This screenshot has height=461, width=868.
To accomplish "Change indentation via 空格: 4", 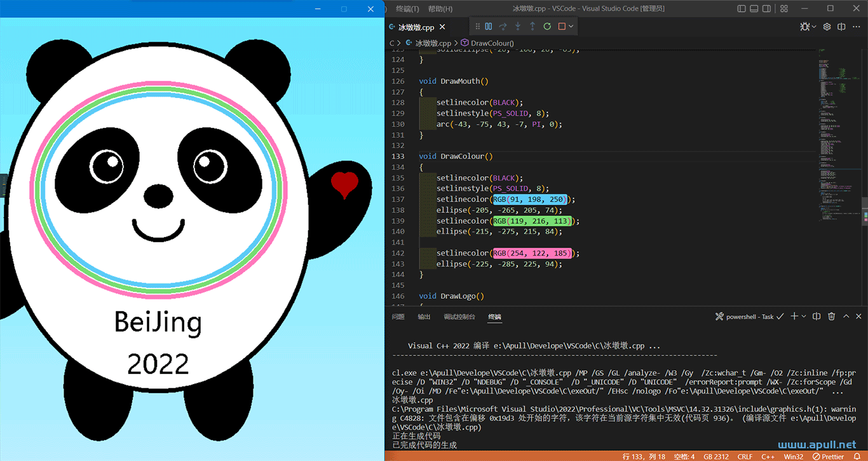I will click(684, 456).
